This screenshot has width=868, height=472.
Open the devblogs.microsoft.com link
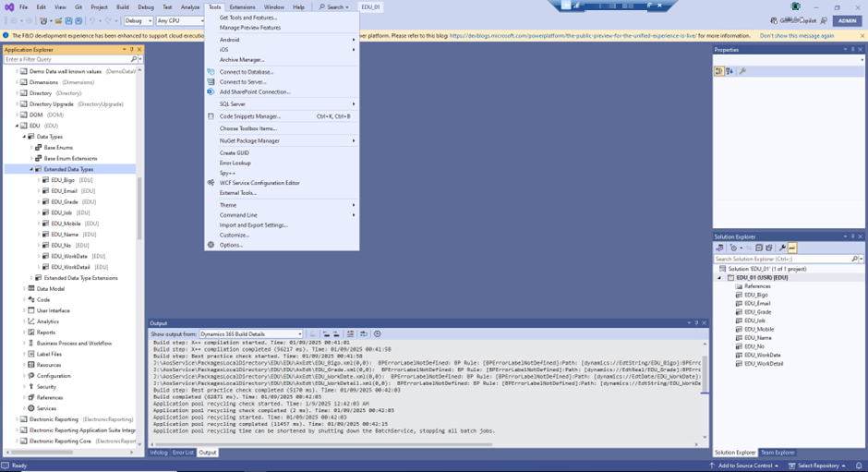coord(573,35)
